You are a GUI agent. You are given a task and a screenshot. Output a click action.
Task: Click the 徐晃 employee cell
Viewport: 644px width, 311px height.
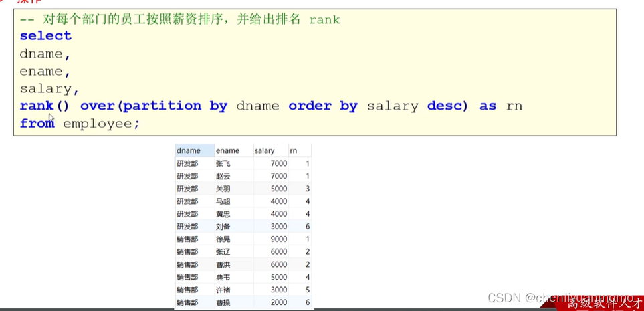point(233,239)
